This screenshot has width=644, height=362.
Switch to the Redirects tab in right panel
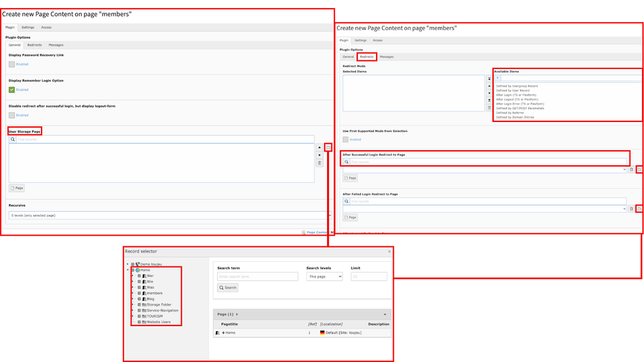(x=367, y=57)
